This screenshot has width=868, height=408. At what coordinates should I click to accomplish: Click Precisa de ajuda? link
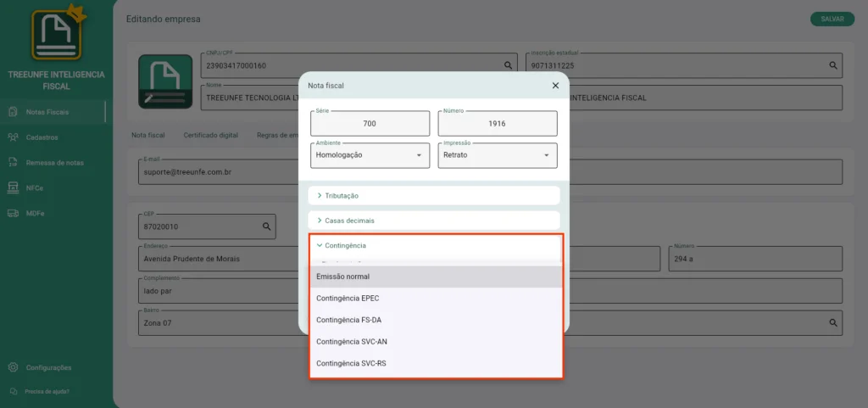coord(47,391)
